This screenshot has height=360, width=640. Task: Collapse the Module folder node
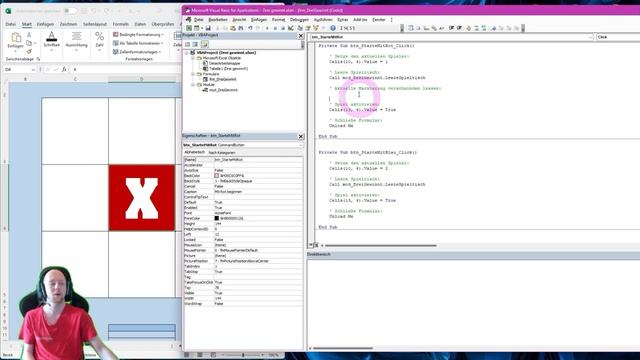pos(193,84)
